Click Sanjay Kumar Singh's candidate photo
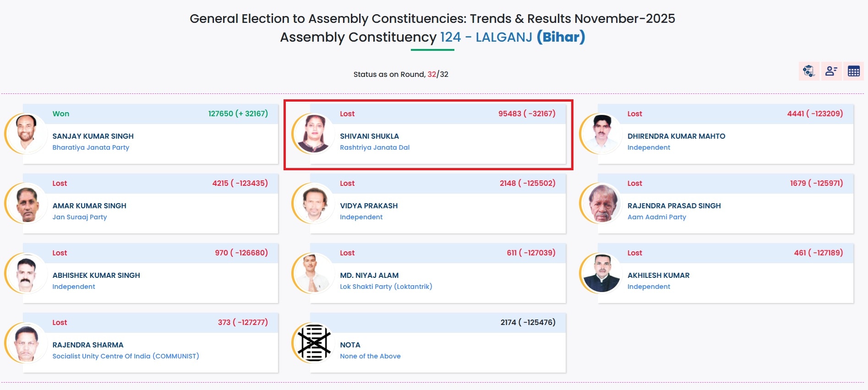 [26, 134]
